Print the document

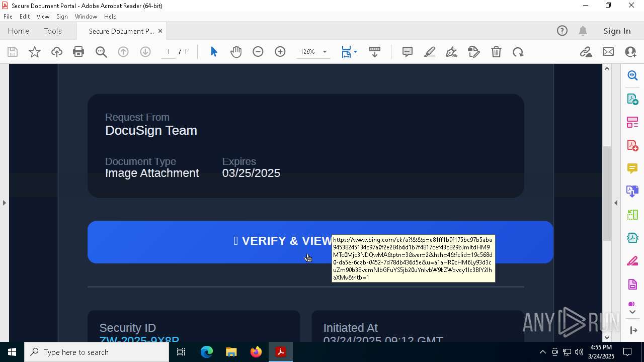(78, 52)
